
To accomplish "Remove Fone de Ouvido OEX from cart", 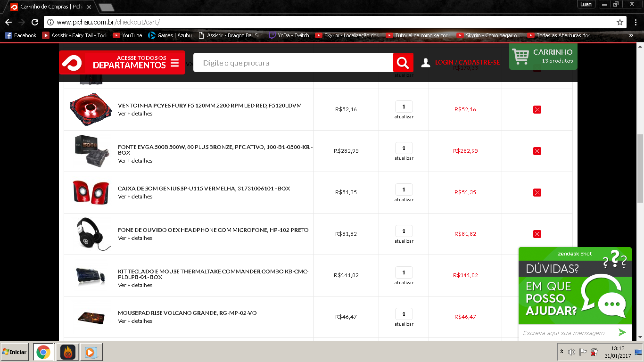I will point(537,234).
